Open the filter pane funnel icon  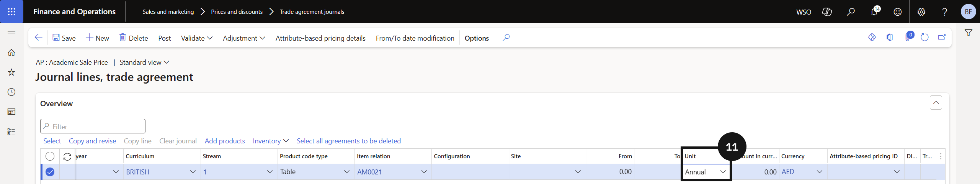click(969, 33)
